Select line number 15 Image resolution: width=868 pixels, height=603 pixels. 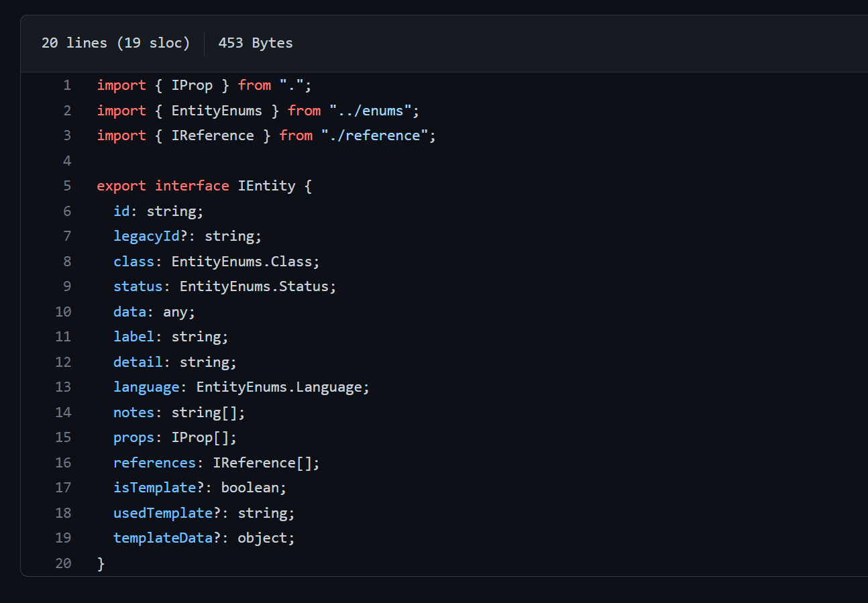63,437
